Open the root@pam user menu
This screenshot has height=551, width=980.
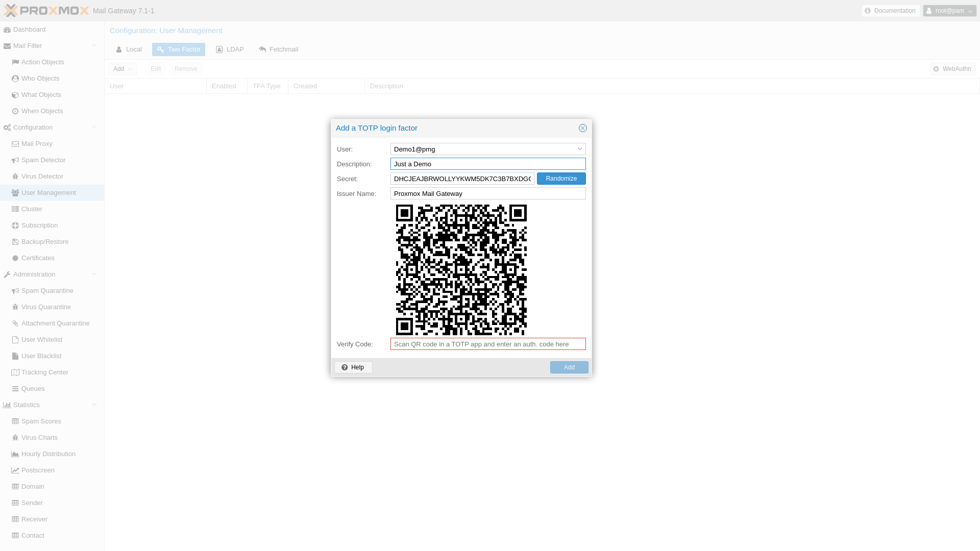[x=949, y=11]
